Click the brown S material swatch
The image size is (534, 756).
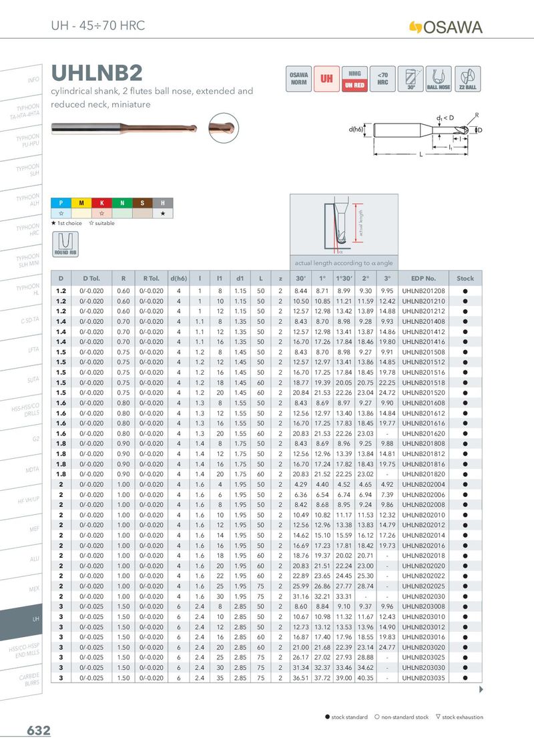(x=142, y=203)
